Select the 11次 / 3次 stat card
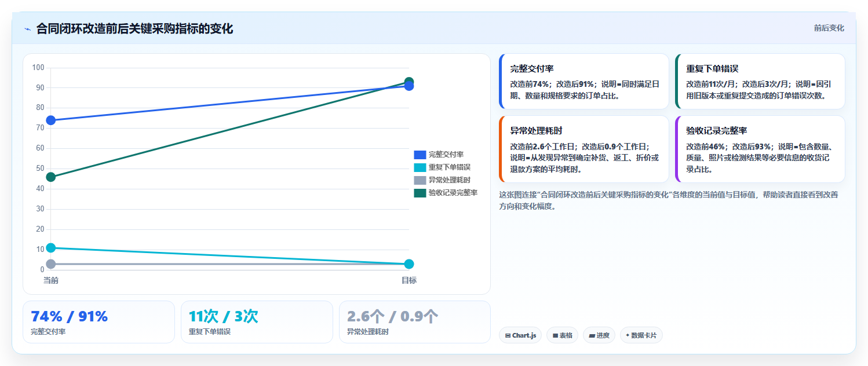868x366 pixels. 257,322
